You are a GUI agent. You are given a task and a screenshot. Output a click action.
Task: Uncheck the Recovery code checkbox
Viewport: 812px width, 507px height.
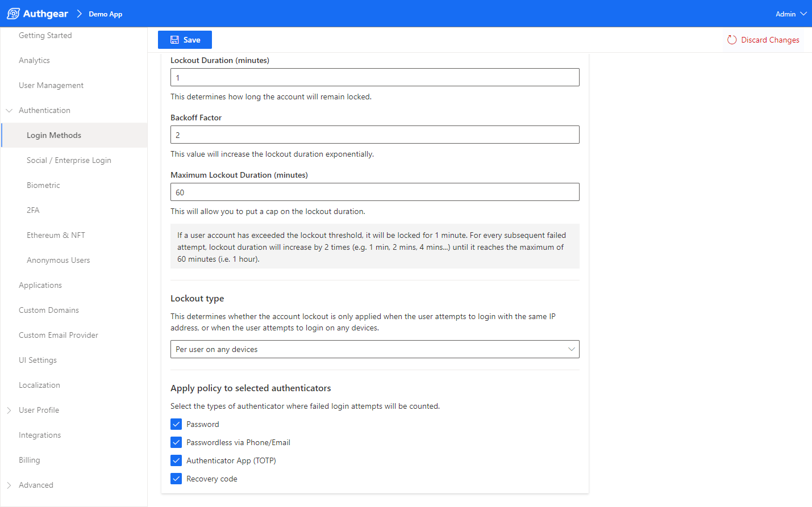(176, 479)
